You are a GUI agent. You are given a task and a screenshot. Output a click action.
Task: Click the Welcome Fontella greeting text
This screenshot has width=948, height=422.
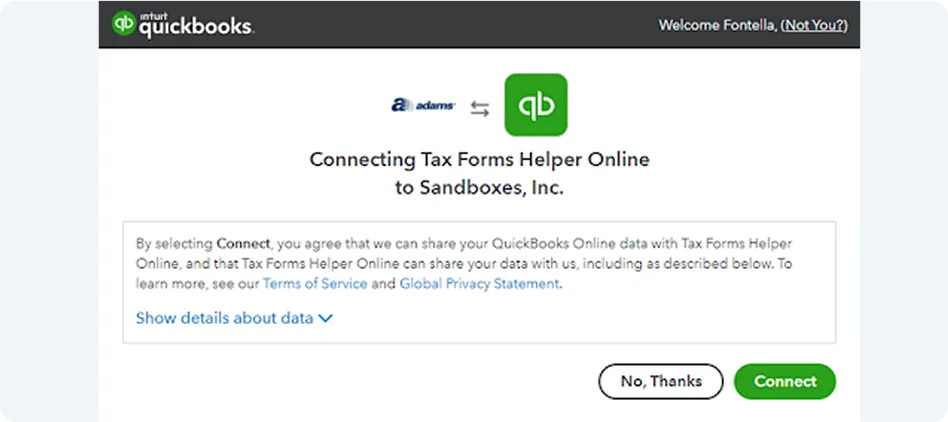718,25
